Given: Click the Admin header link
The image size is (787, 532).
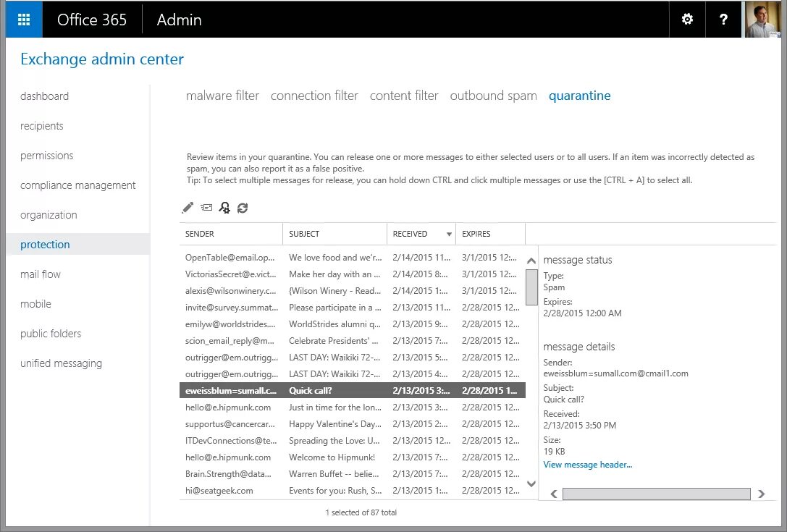Looking at the screenshot, I should pyautogui.click(x=179, y=20).
